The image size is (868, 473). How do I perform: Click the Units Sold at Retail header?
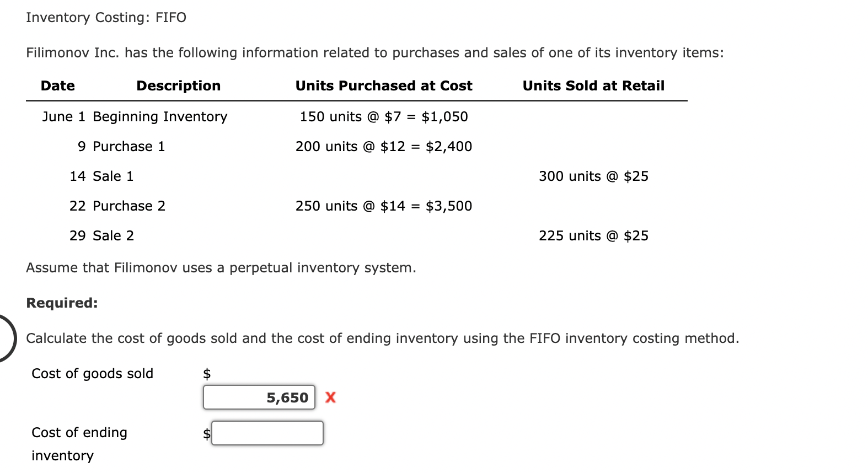point(593,85)
